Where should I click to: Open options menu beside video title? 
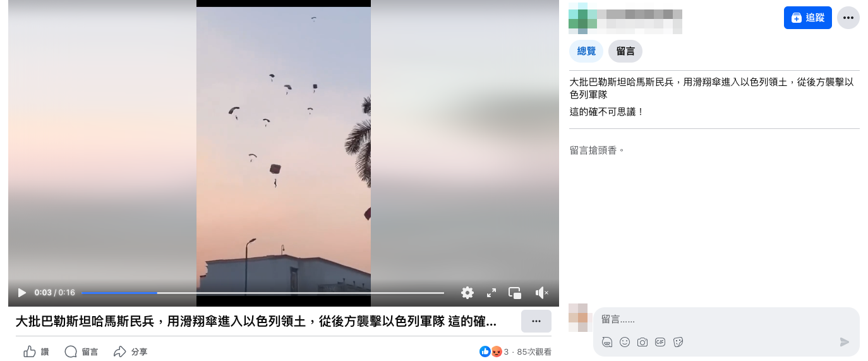[536, 321]
